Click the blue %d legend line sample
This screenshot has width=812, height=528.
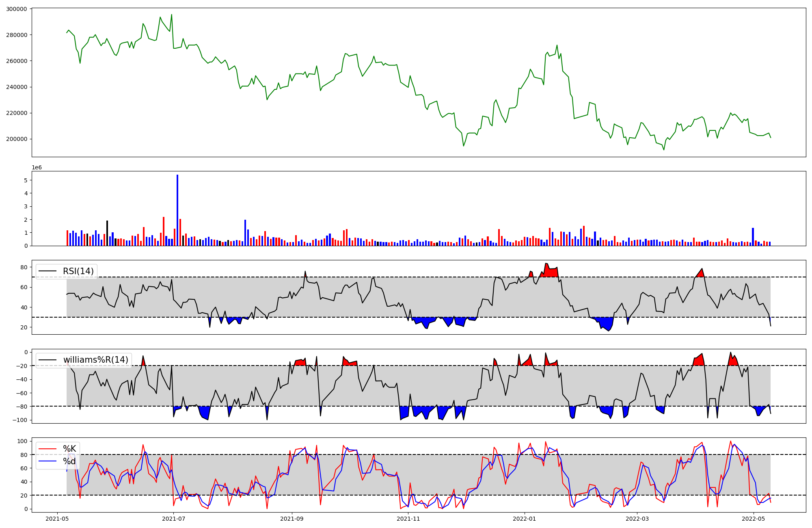47,461
